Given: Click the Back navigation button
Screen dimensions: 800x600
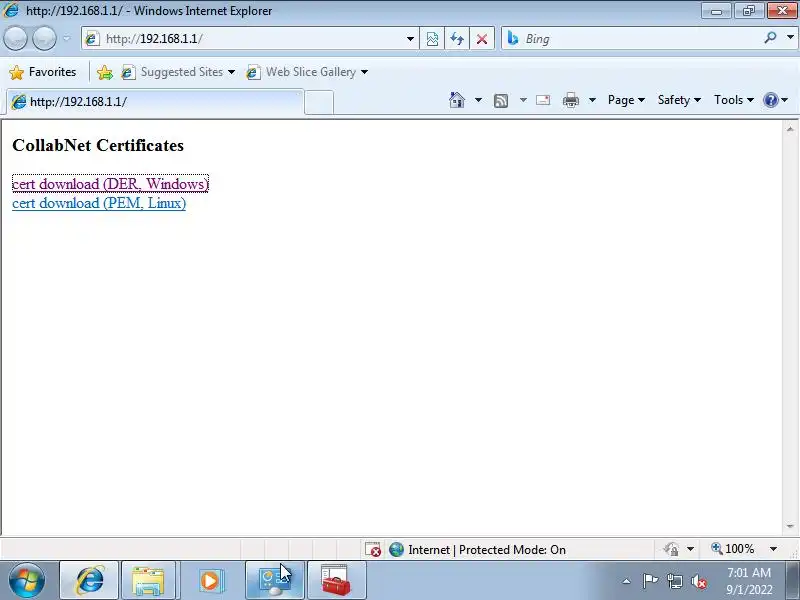Looking at the screenshot, I should [x=15, y=38].
